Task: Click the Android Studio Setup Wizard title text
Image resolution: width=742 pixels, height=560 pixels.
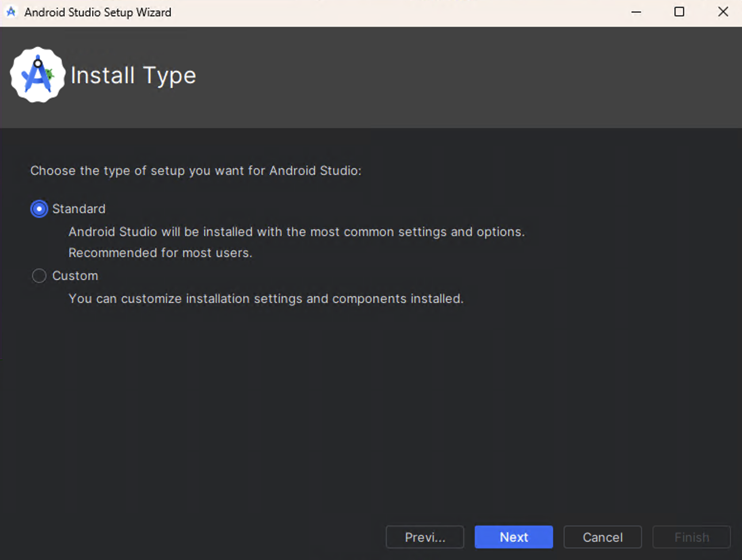Action: pyautogui.click(x=98, y=12)
